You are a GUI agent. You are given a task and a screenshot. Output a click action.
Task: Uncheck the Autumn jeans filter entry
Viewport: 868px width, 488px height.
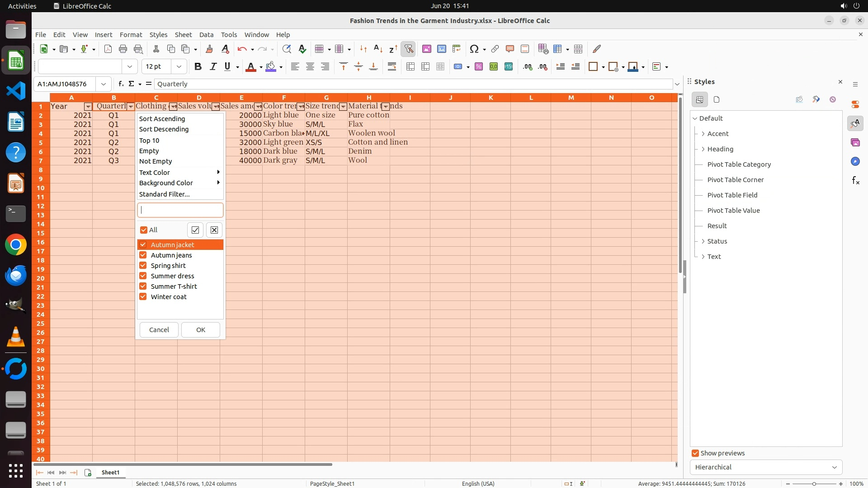pos(143,255)
